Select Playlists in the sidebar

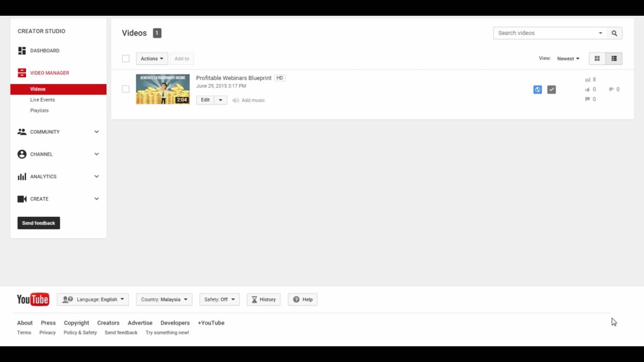pyautogui.click(x=39, y=110)
